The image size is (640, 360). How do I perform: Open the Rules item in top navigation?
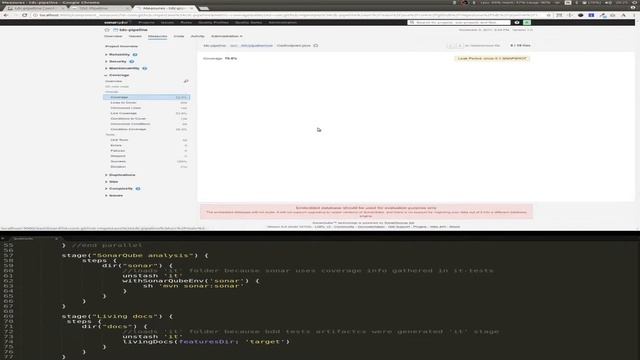(186, 22)
